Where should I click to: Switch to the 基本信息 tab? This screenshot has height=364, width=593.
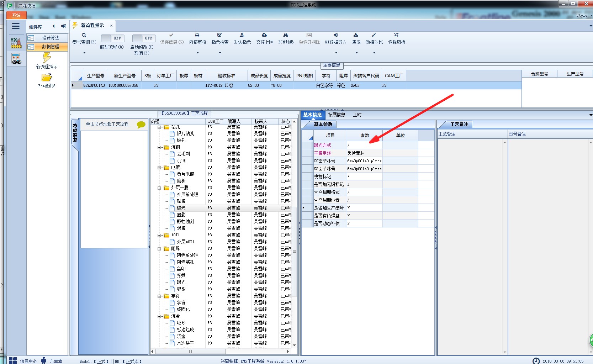tap(312, 115)
